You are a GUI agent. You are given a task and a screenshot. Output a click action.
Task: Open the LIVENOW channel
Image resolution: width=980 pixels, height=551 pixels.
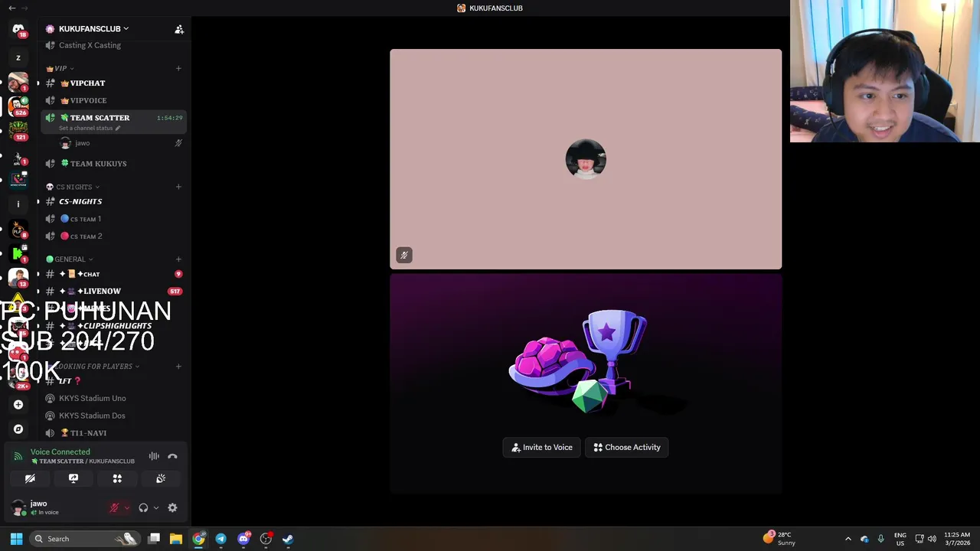coord(113,291)
